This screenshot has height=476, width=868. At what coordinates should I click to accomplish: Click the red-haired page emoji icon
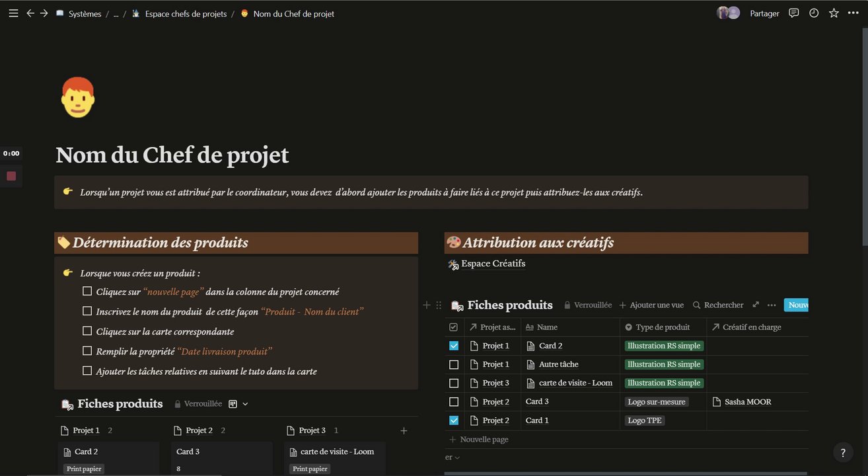[78, 97]
